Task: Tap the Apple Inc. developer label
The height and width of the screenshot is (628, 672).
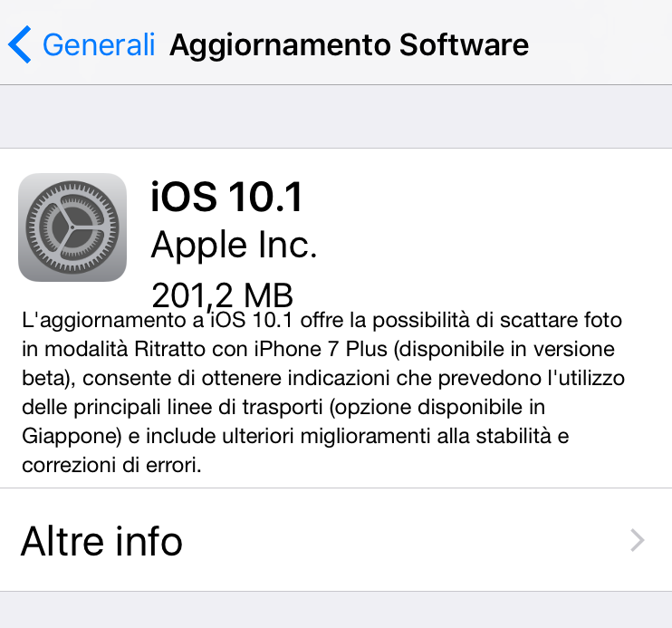Action: coord(234,246)
